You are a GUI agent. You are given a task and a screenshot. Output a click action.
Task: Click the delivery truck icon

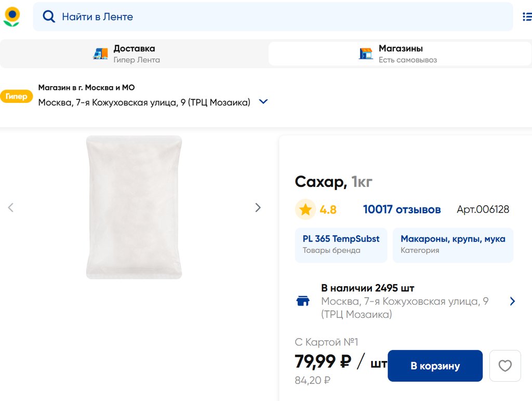[x=101, y=54]
